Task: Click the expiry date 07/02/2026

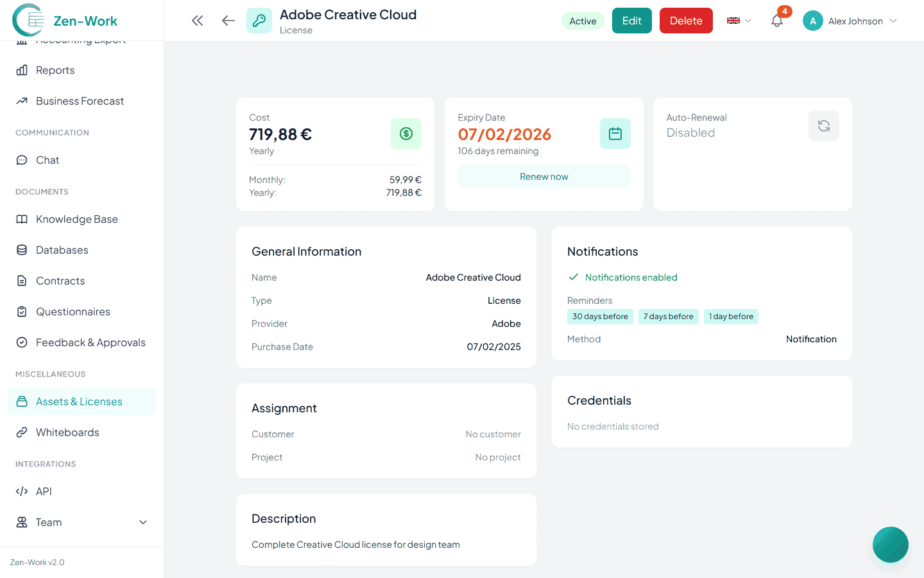Action: 504,134
